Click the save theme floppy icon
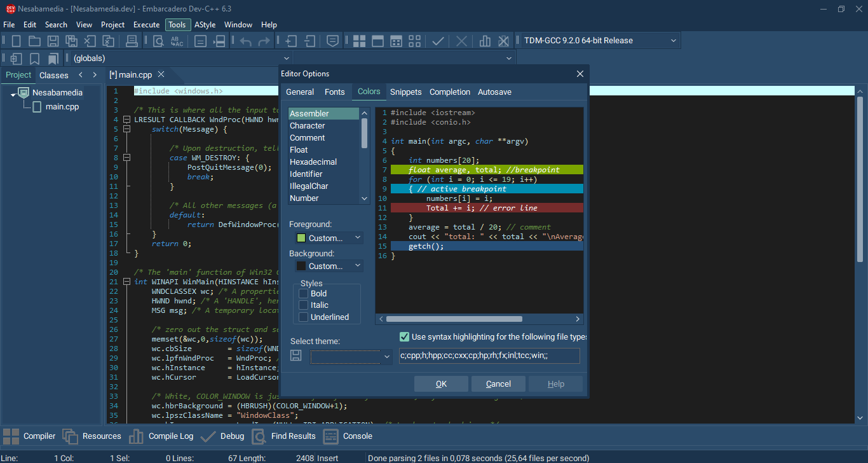This screenshot has width=868, height=463. click(295, 356)
